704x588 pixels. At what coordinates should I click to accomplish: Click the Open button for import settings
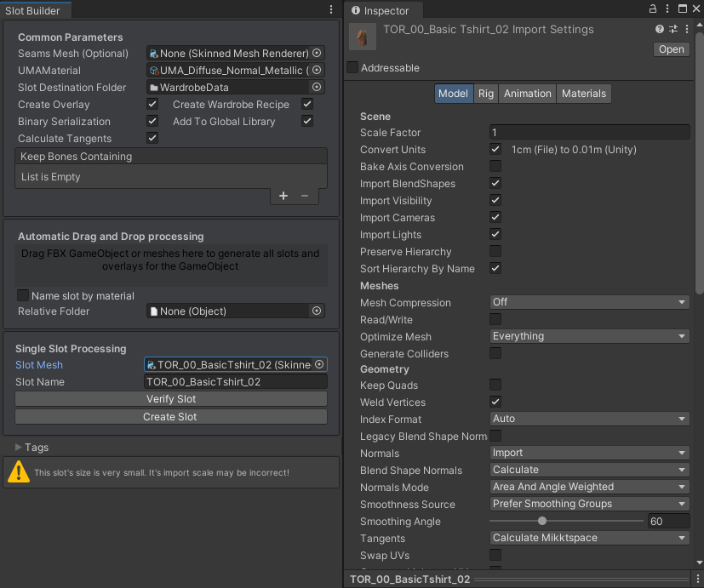coord(671,49)
